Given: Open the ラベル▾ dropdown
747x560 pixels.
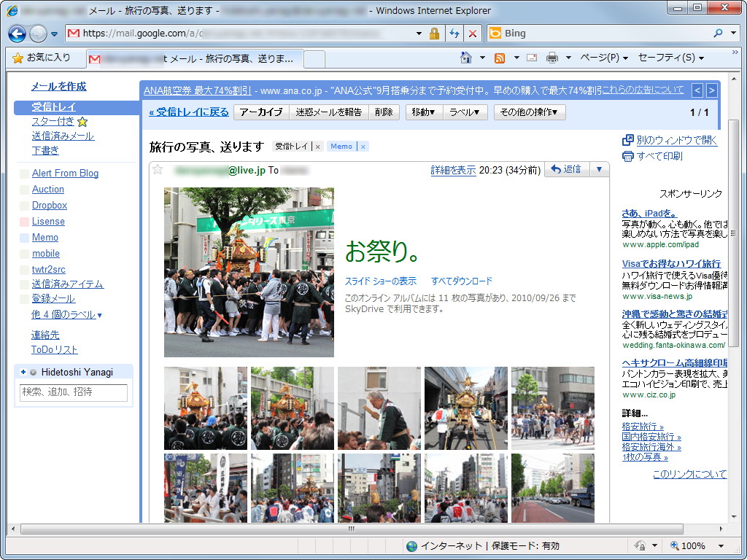Looking at the screenshot, I should (465, 112).
